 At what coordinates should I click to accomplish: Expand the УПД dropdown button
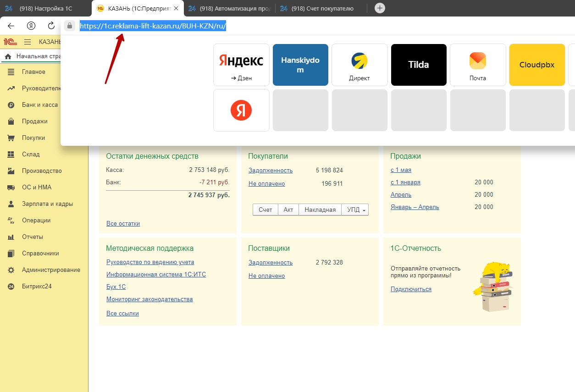click(355, 210)
